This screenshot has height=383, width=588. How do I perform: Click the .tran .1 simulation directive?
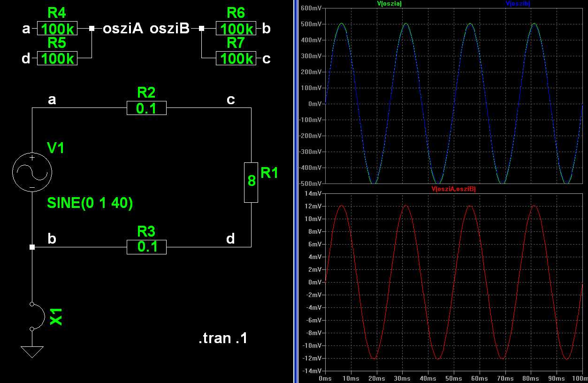223,338
